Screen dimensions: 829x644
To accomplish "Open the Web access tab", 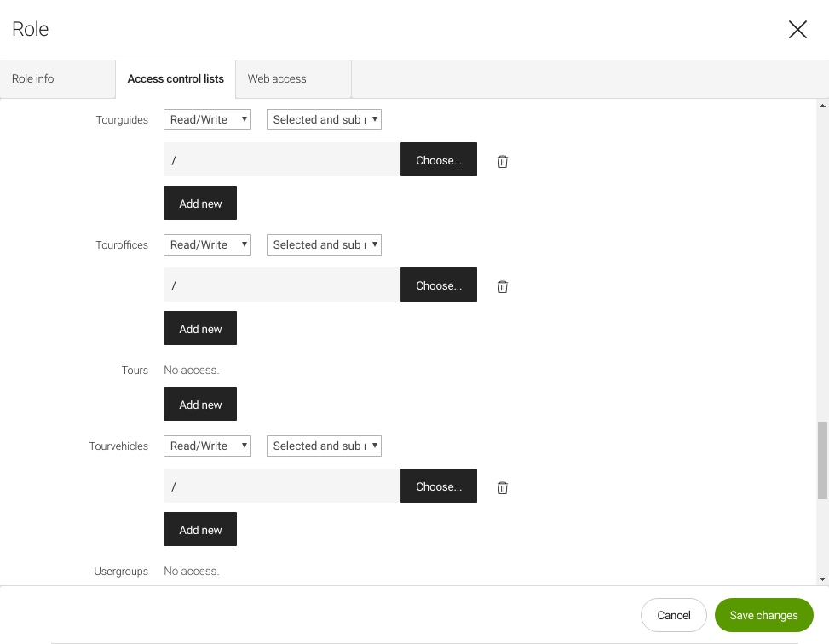I will click(277, 79).
